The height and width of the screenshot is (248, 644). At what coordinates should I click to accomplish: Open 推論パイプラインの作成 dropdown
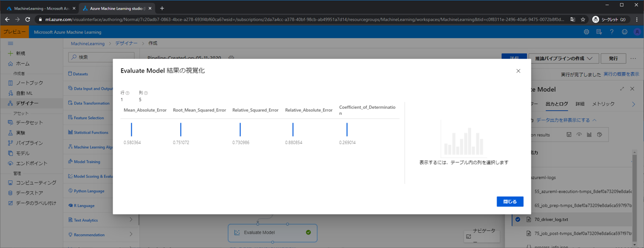point(563,58)
